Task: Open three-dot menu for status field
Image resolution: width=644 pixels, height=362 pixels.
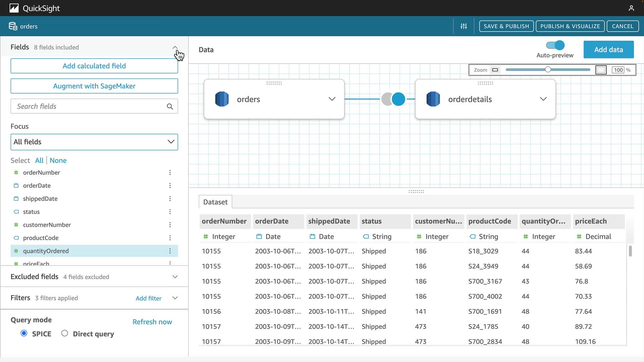Action: (170, 212)
